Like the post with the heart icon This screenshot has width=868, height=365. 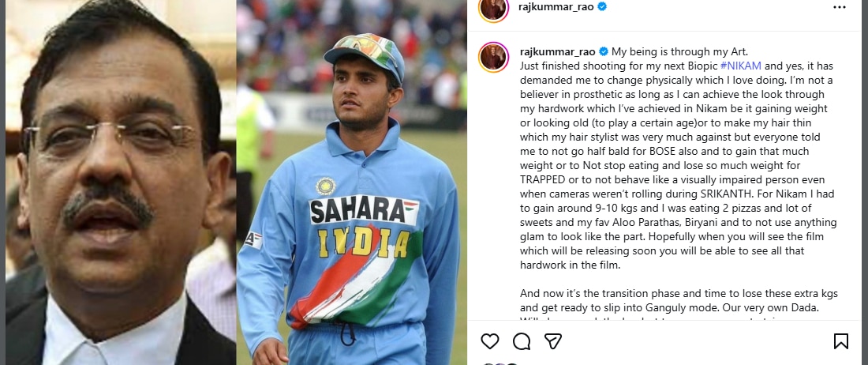pyautogui.click(x=490, y=341)
